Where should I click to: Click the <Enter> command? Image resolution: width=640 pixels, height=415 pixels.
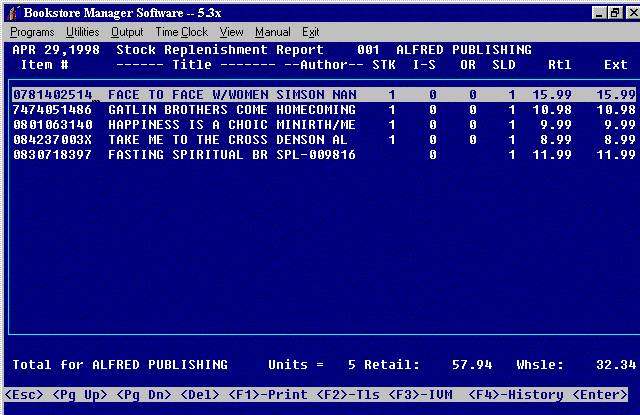[x=600, y=395]
